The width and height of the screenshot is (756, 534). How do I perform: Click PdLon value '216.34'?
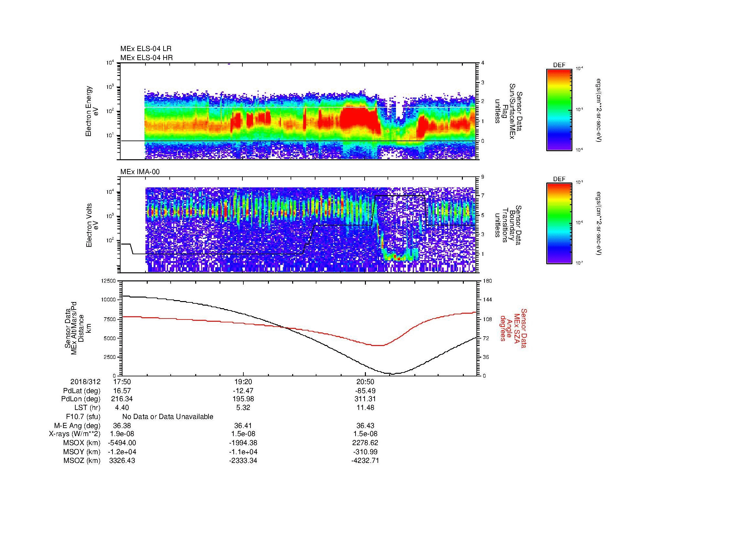point(122,399)
